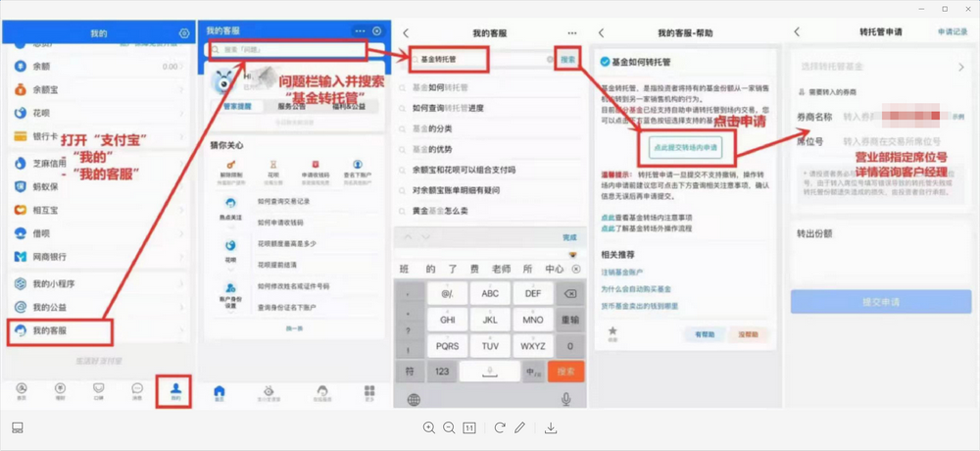This screenshot has width=980, height=451.
Task: Tap the orange 搜索 key on keyboard
Action: (565, 372)
